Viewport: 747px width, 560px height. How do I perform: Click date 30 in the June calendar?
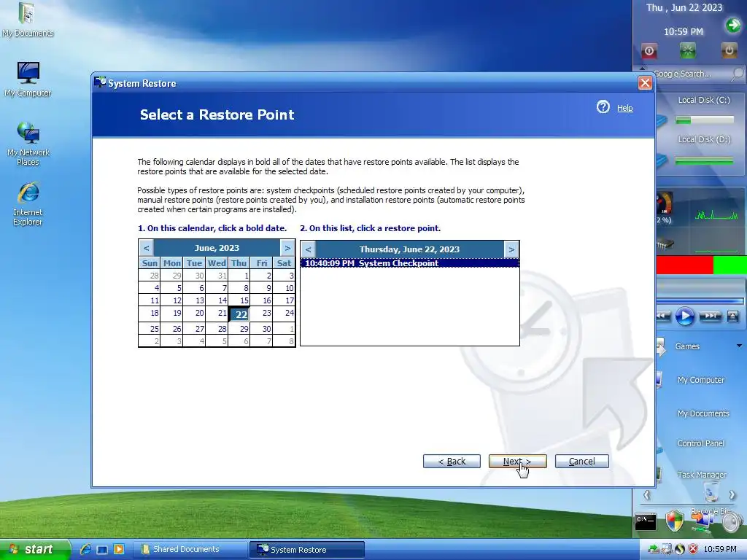tap(262, 329)
